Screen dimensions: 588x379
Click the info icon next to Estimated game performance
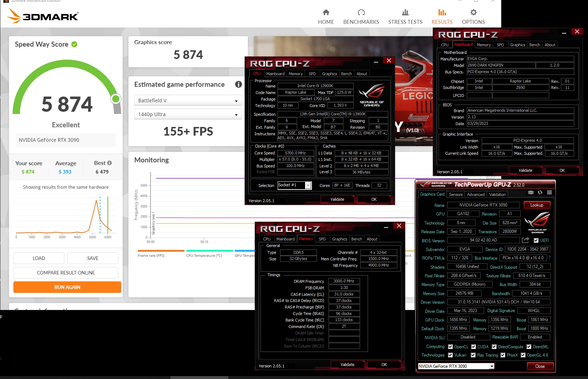pos(238,84)
